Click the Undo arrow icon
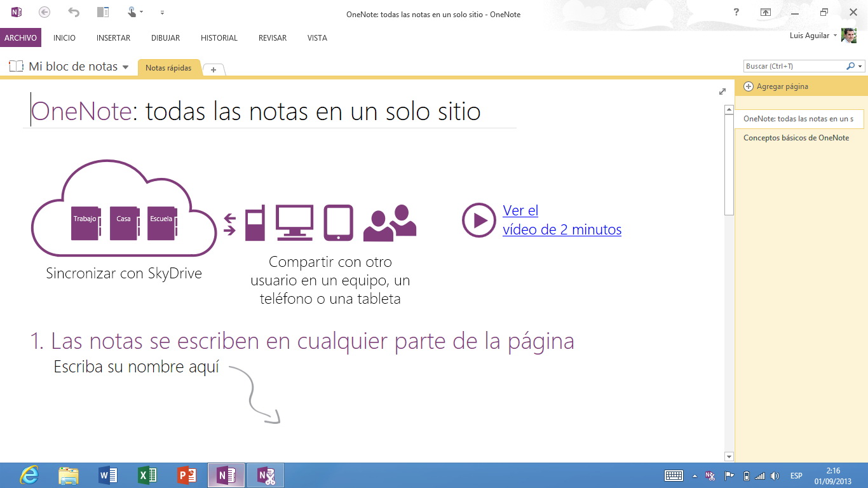Screen dimensions: 868x488 (x=74, y=12)
